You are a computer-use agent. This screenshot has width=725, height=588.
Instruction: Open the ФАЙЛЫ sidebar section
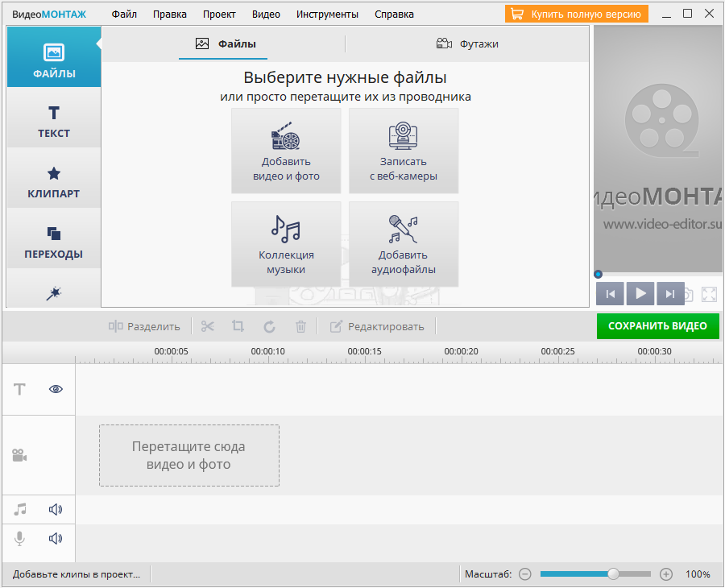pos(54,57)
